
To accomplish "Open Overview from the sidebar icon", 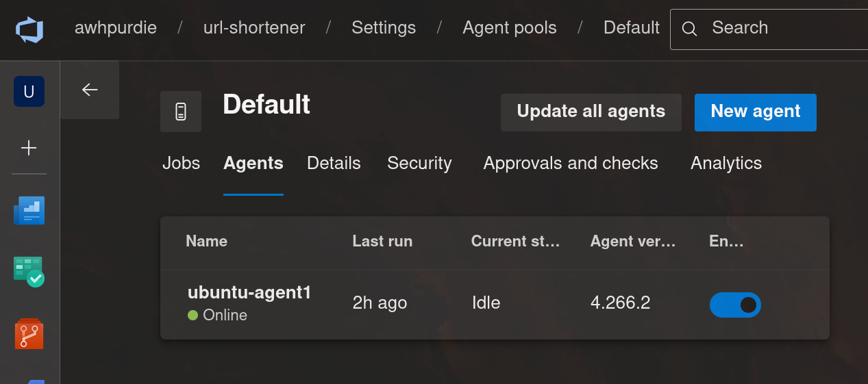I will [x=29, y=211].
